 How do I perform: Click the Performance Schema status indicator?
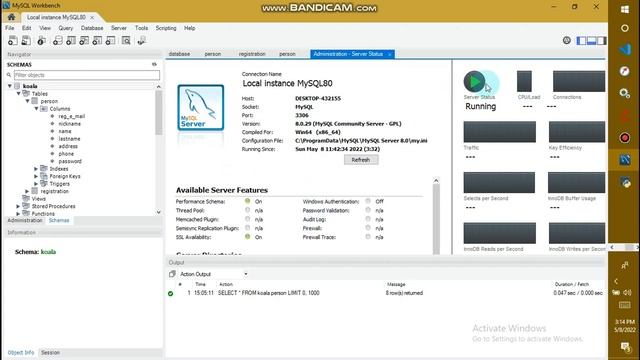click(247, 201)
